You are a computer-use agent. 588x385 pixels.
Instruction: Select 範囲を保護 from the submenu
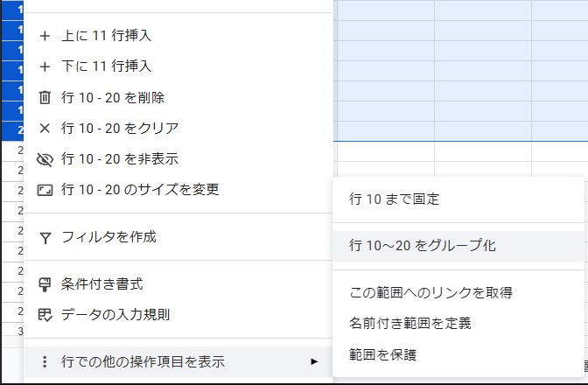[x=382, y=354]
